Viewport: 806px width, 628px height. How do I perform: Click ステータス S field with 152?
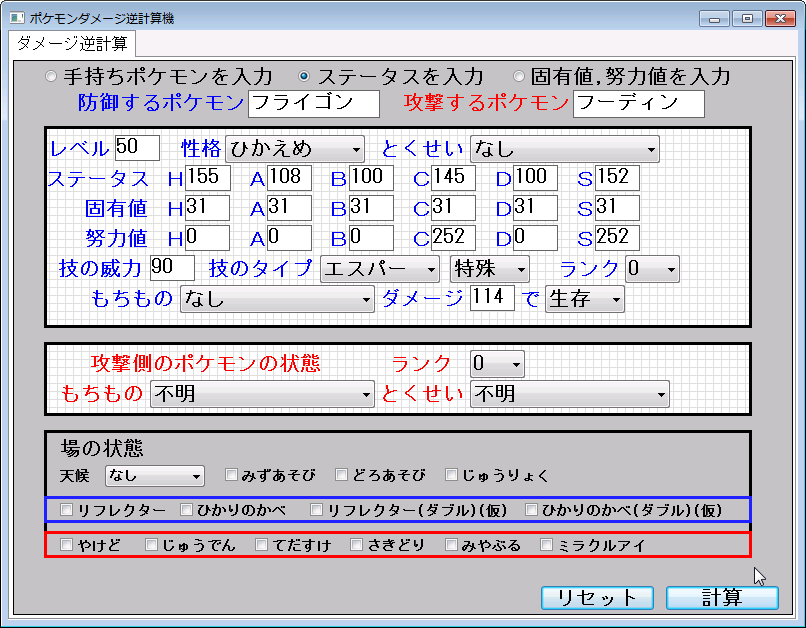pos(617,178)
